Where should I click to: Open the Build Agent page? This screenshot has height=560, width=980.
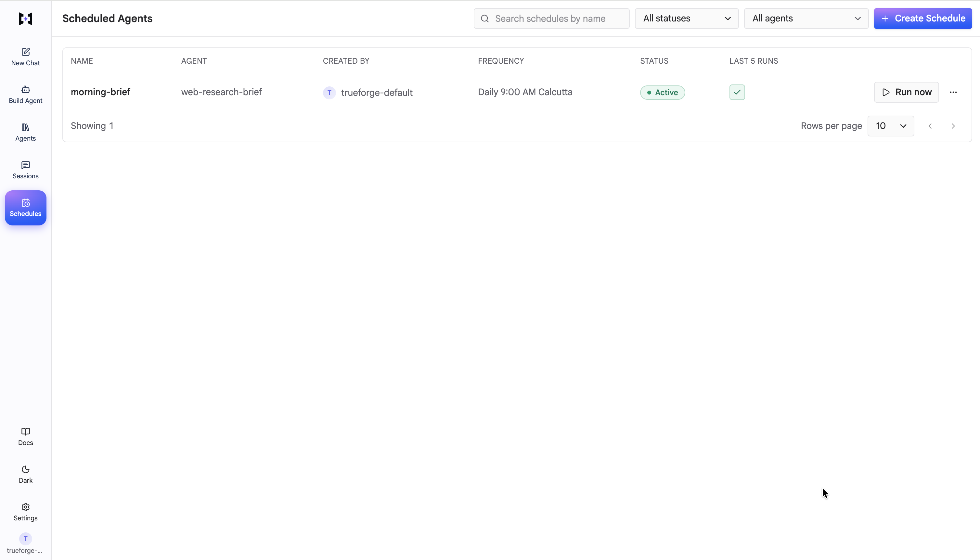pos(25,95)
